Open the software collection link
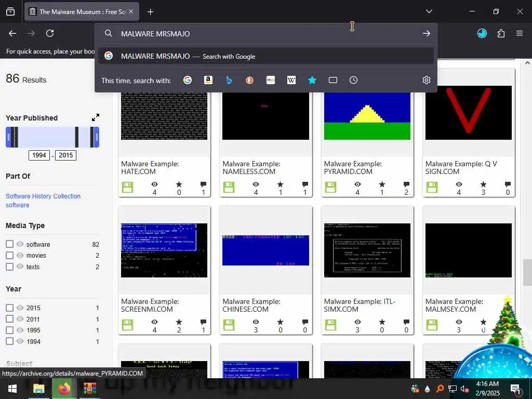 [17, 205]
